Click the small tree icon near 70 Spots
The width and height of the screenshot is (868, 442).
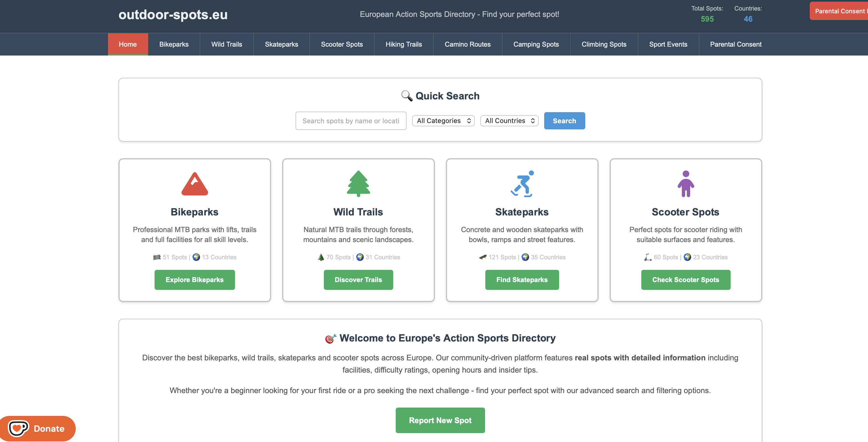(321, 257)
